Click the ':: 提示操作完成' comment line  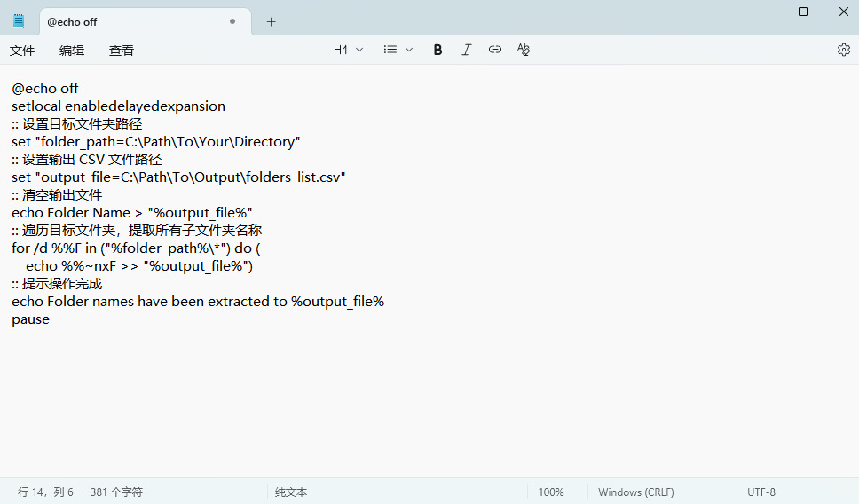click(x=57, y=284)
